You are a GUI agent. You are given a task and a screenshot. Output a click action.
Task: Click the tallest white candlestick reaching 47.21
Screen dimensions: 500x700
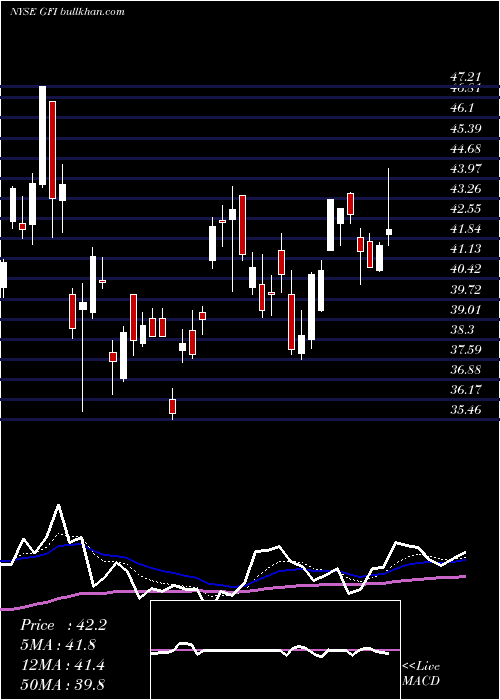click(x=42, y=135)
